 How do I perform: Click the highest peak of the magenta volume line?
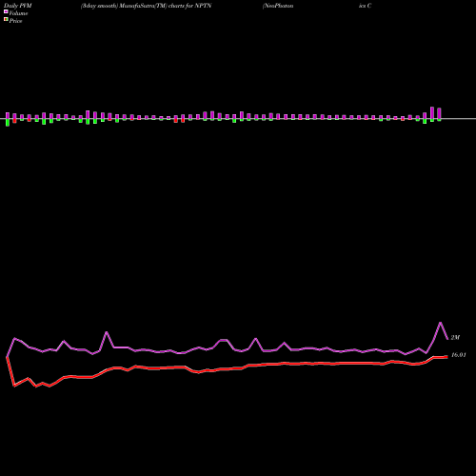(441, 323)
